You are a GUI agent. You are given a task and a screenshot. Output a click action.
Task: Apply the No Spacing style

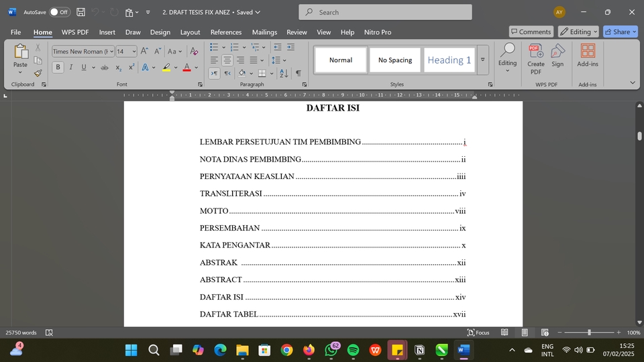click(395, 60)
